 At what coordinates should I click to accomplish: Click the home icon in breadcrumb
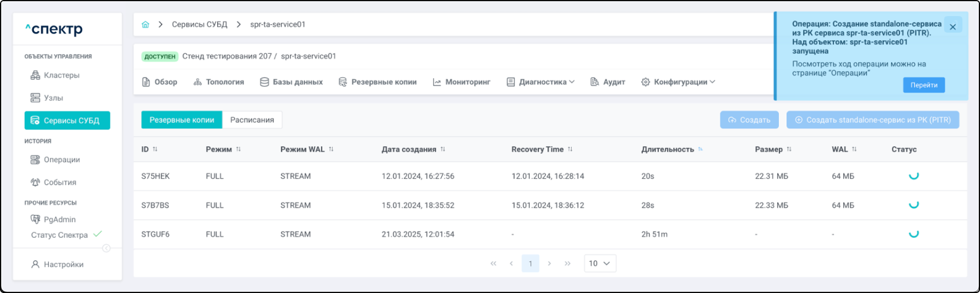[x=145, y=25]
